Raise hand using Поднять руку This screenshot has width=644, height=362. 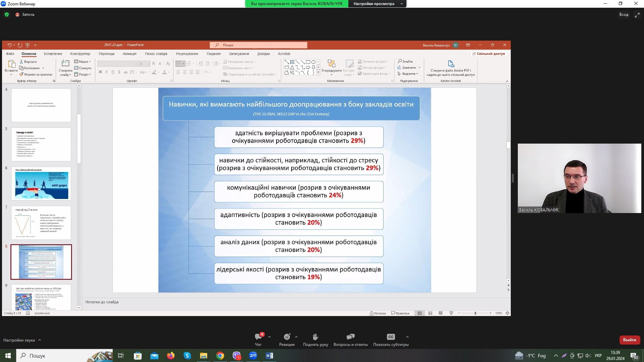click(x=315, y=337)
